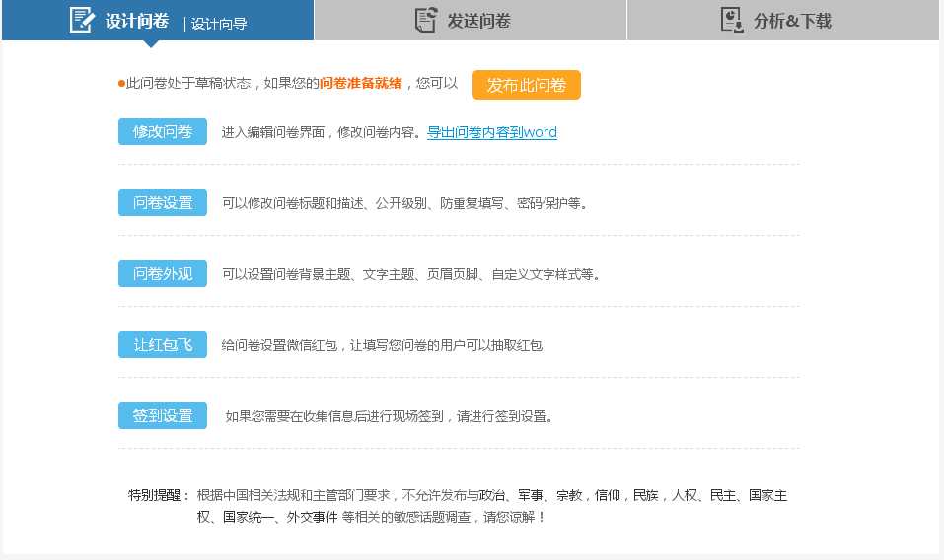Open the 导出问卷内容到word link
944x560 pixels.
coord(492,132)
